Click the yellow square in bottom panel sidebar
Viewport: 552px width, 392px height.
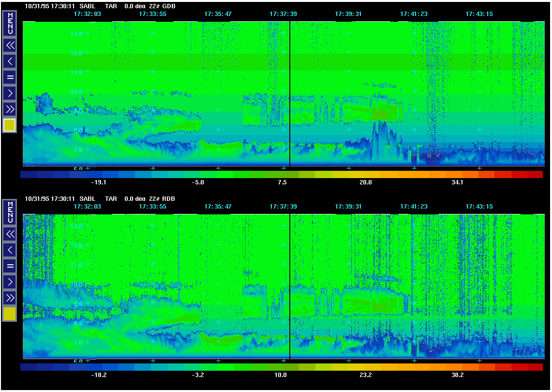(x=10, y=314)
